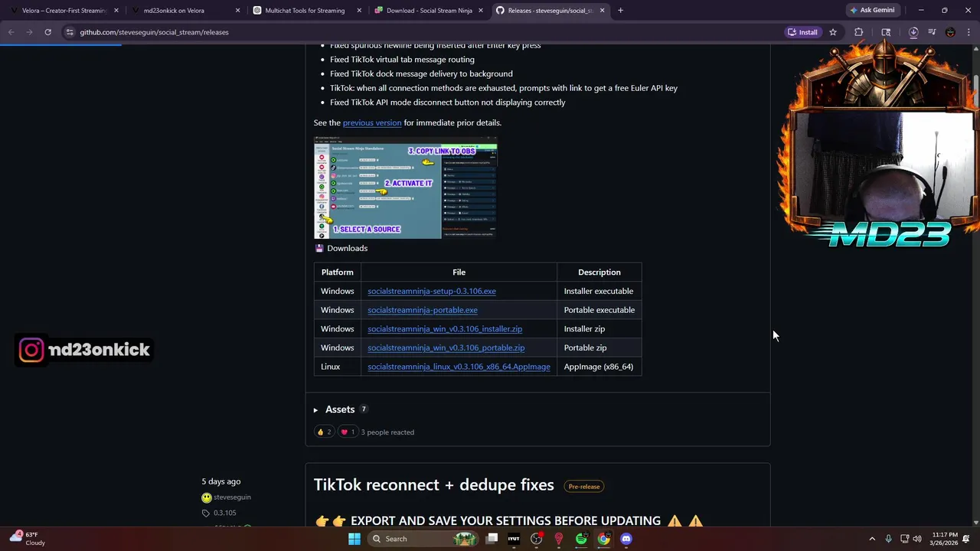
Task: Close the Releases steveseguin tab
Action: point(603,11)
